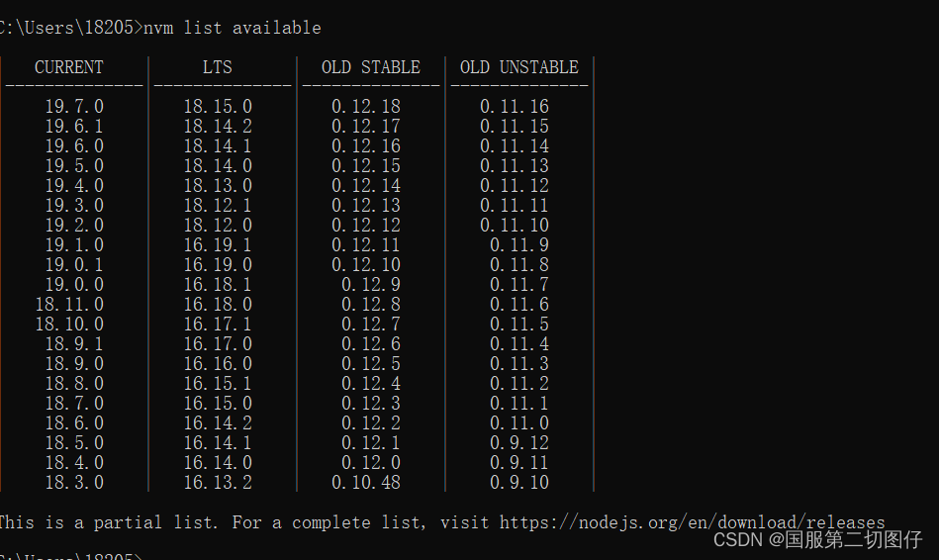939x560 pixels.
Task: Click version 19.0.1
Action: coord(74,265)
